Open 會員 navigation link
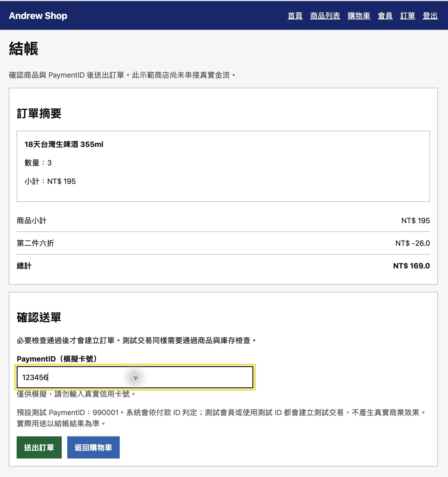The height and width of the screenshot is (477, 448). pyautogui.click(x=385, y=16)
